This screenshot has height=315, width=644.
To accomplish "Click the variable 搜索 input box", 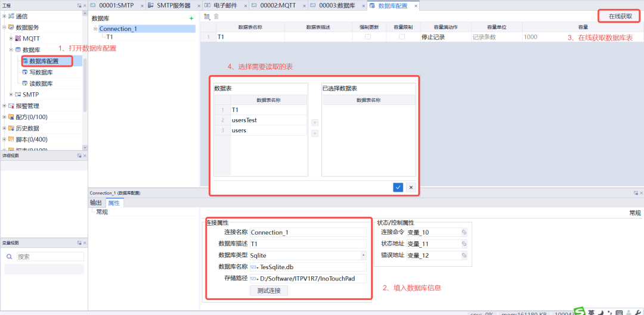I will 50,257.
